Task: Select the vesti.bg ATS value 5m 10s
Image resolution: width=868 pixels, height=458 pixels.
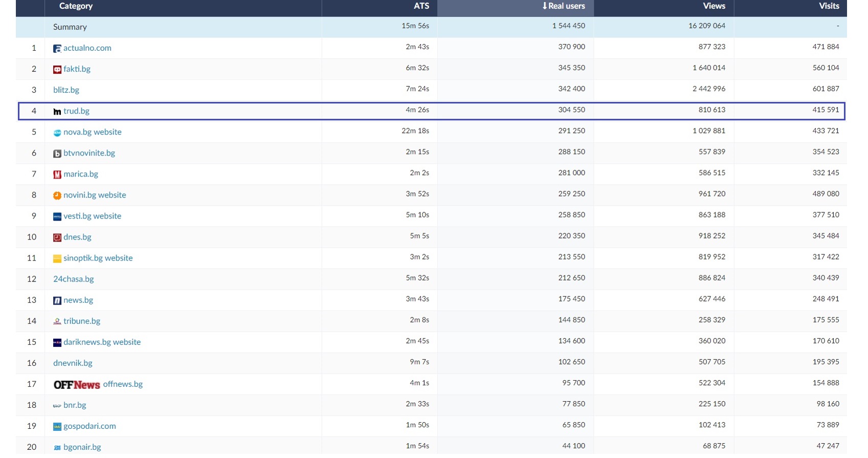Action: tap(417, 215)
